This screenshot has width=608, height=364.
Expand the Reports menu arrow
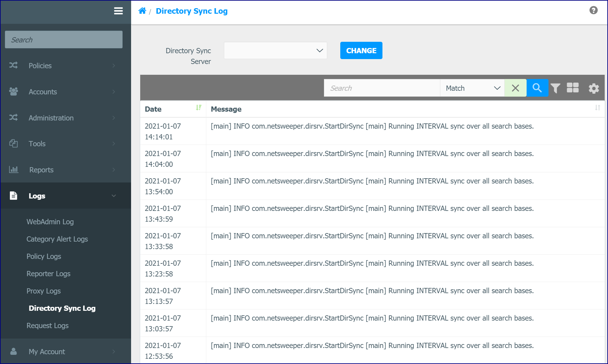click(x=114, y=170)
